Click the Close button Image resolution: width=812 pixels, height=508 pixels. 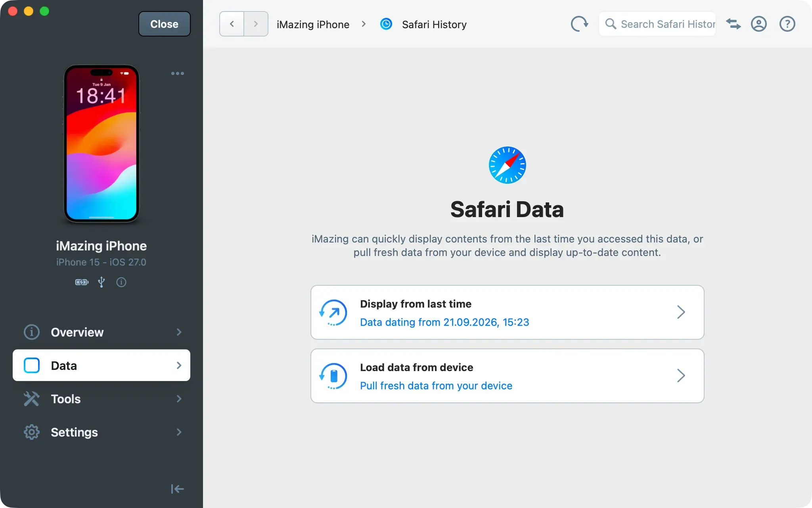164,24
